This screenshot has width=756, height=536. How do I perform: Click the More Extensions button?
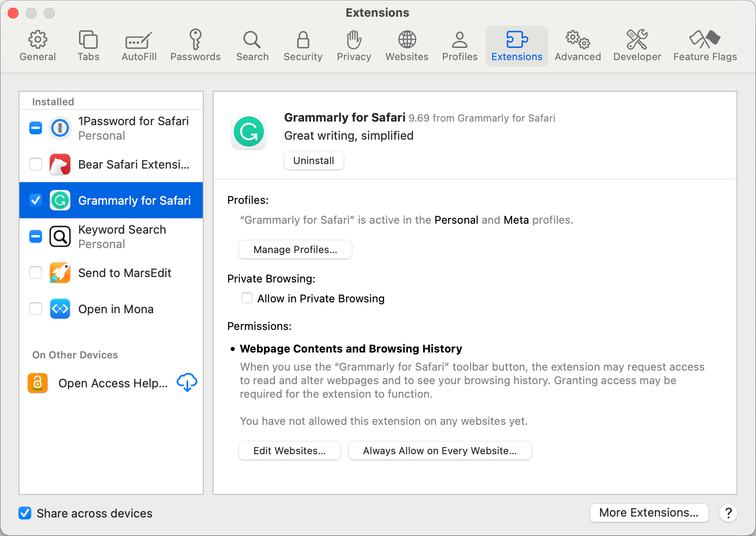tap(649, 512)
